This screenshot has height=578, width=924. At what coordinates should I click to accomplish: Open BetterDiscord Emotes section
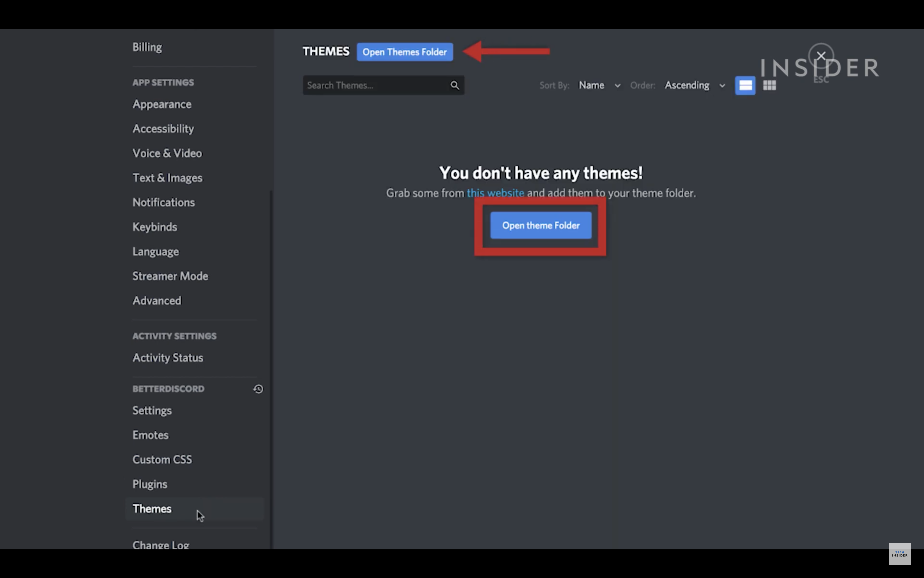click(150, 435)
